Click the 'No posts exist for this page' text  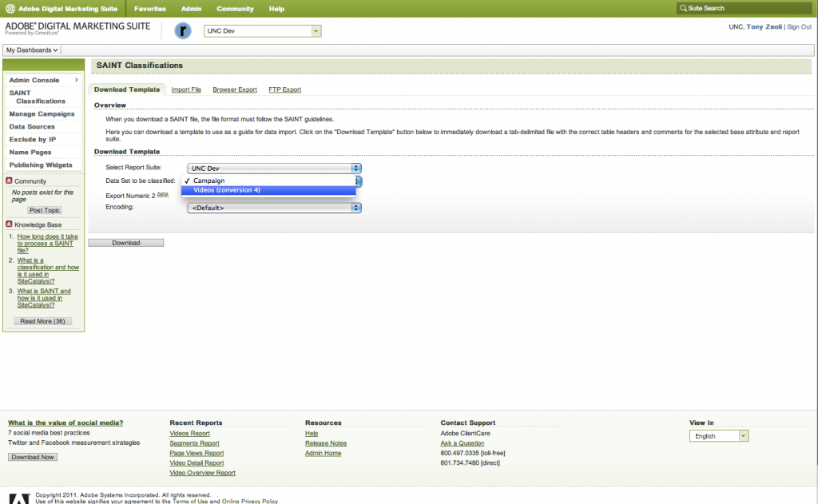[x=43, y=196]
